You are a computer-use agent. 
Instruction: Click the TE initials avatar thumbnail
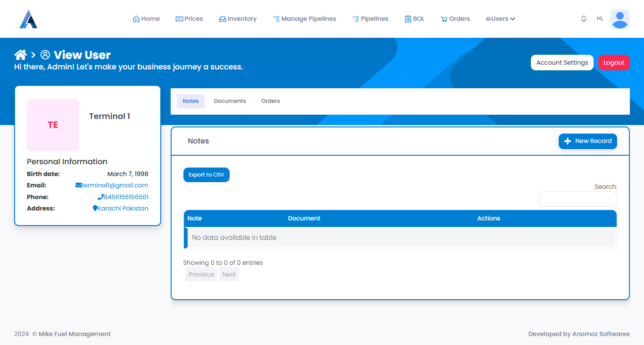click(x=53, y=125)
